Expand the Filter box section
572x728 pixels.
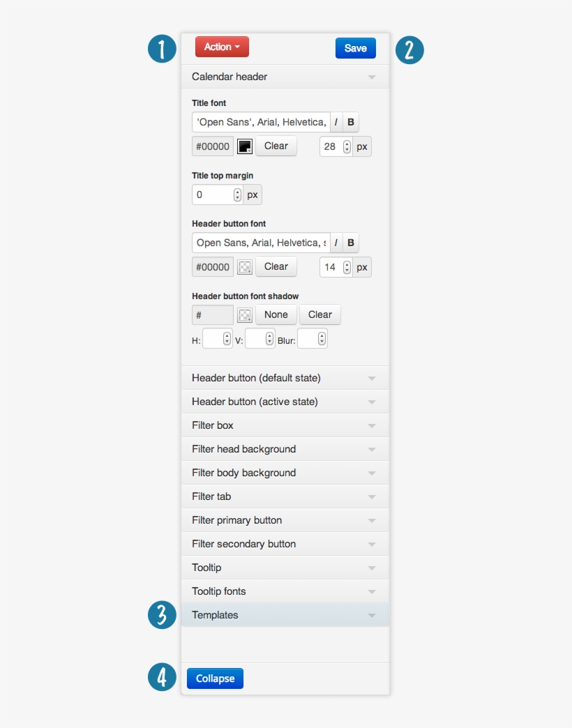point(285,425)
